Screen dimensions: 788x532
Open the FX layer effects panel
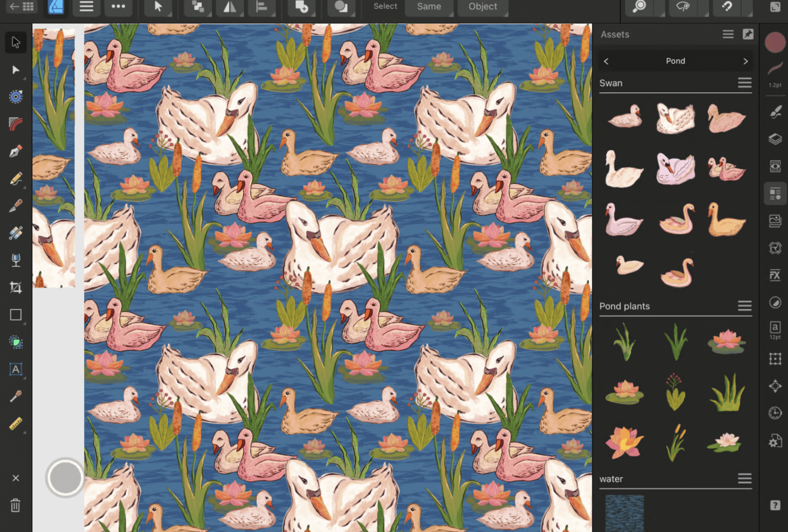(775, 275)
